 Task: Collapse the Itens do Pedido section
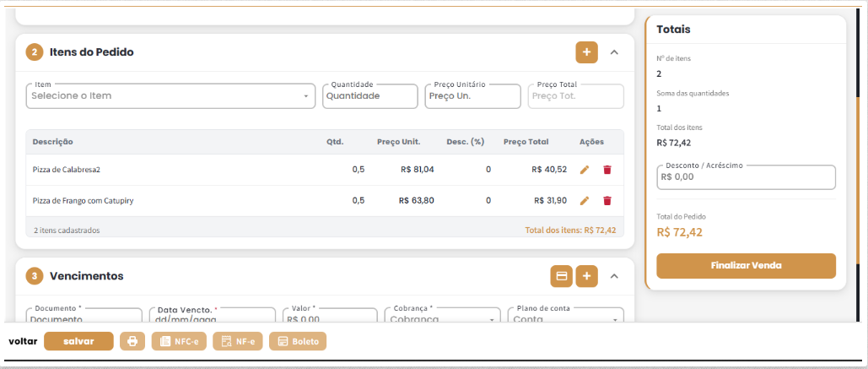click(x=614, y=52)
